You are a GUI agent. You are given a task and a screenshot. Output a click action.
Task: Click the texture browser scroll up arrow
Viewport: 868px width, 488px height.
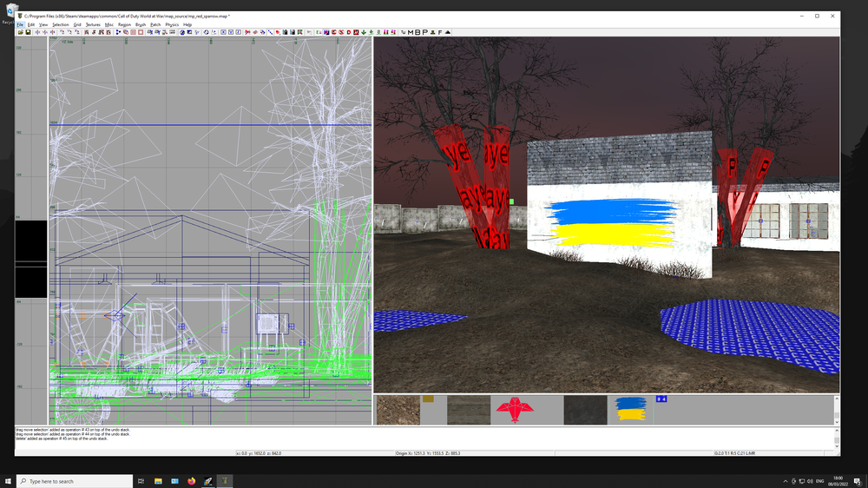(x=837, y=399)
